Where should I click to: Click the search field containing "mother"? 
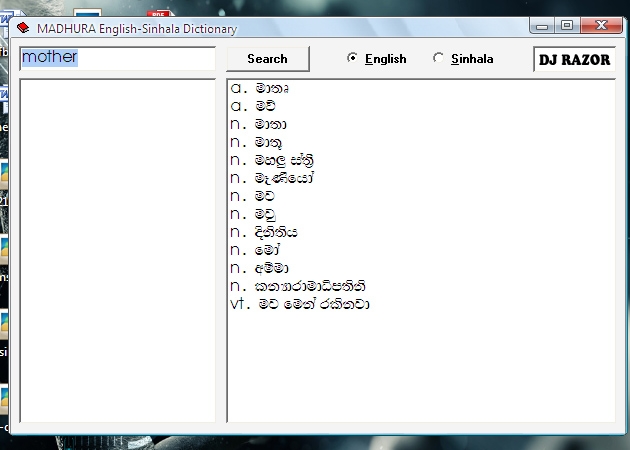117,58
